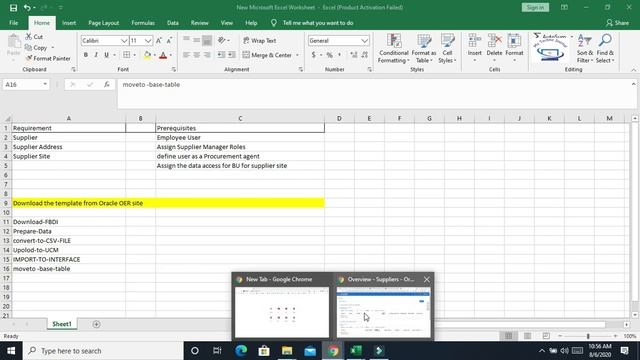This screenshot has width=640, height=360.
Task: Open Conditional Formatting menu
Action: pyautogui.click(x=393, y=49)
